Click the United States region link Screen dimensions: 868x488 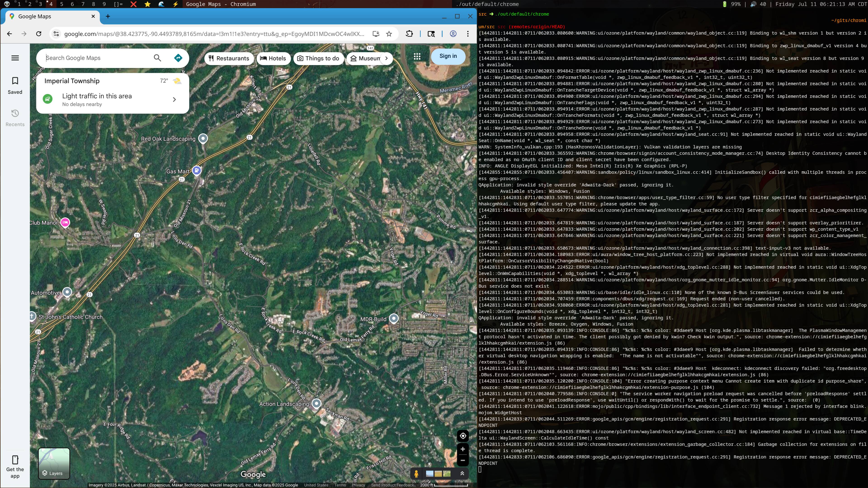[316, 485]
